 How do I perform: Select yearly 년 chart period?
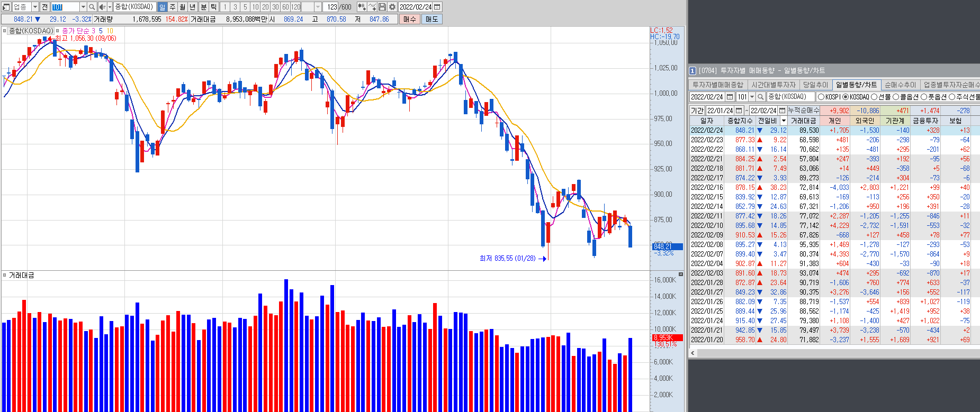point(192,7)
